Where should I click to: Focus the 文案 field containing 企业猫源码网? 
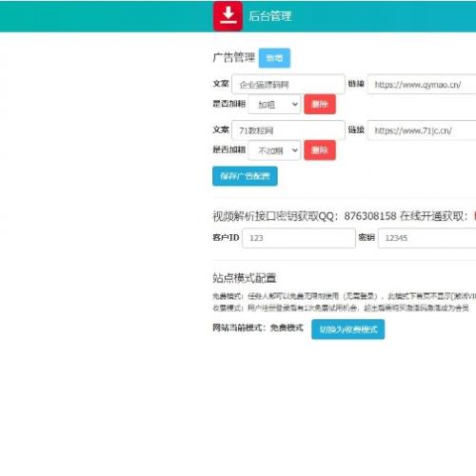tap(288, 85)
